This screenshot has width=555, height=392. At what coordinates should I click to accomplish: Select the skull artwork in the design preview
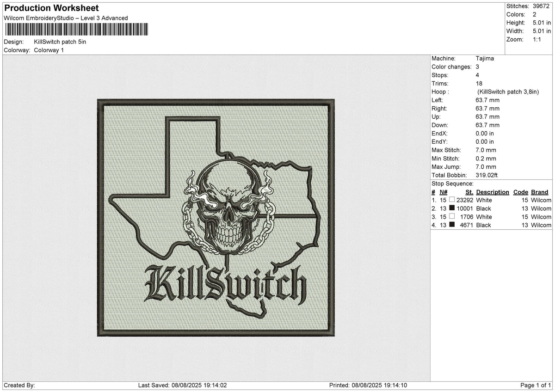[229, 207]
